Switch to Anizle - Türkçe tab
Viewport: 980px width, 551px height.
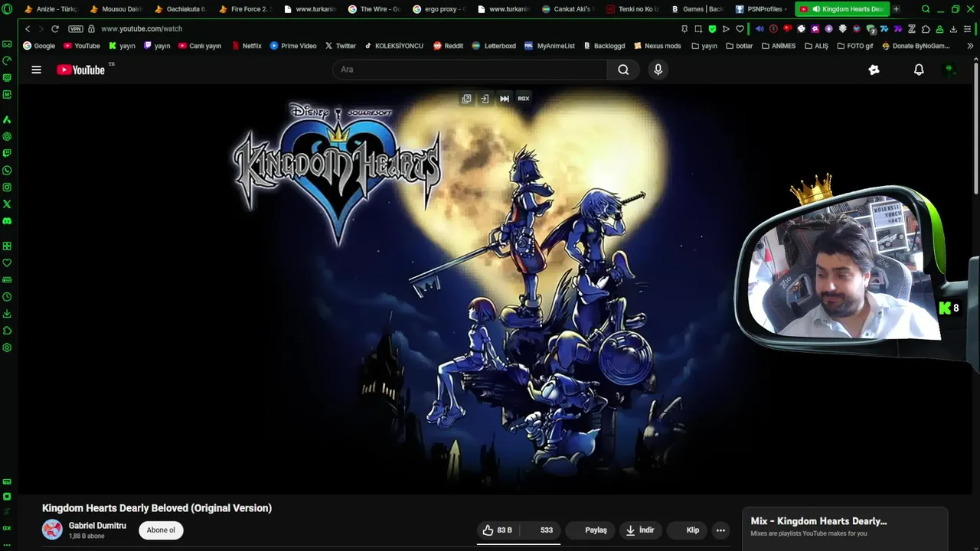51,9
